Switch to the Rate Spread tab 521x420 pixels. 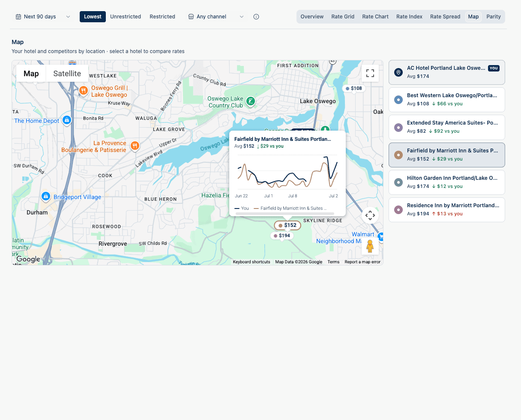[x=445, y=17]
